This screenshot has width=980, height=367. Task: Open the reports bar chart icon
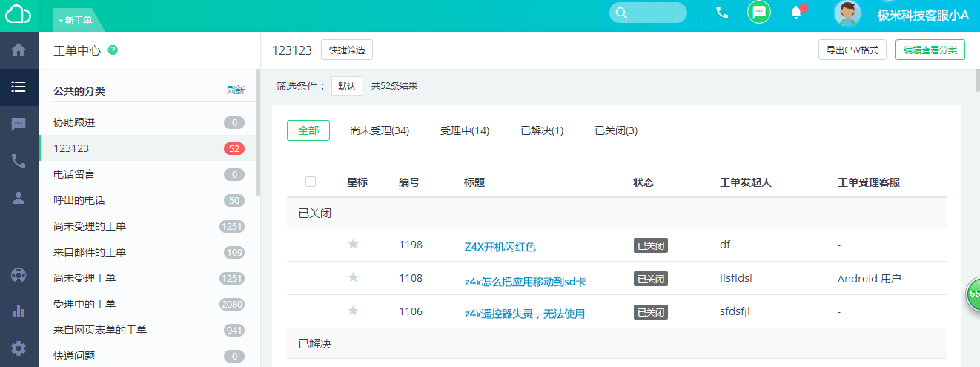19,311
